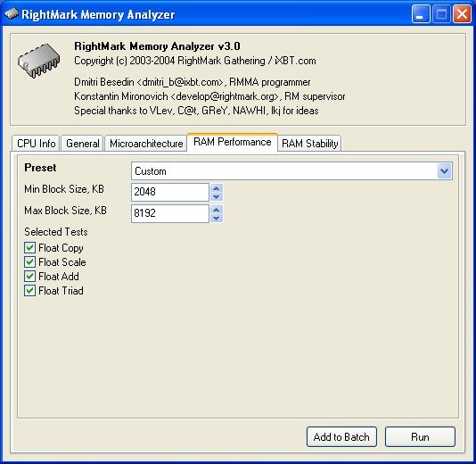This screenshot has width=476, height=464.
Task: Minimize the RightMark Memory Analyzer window
Action: [421, 14]
